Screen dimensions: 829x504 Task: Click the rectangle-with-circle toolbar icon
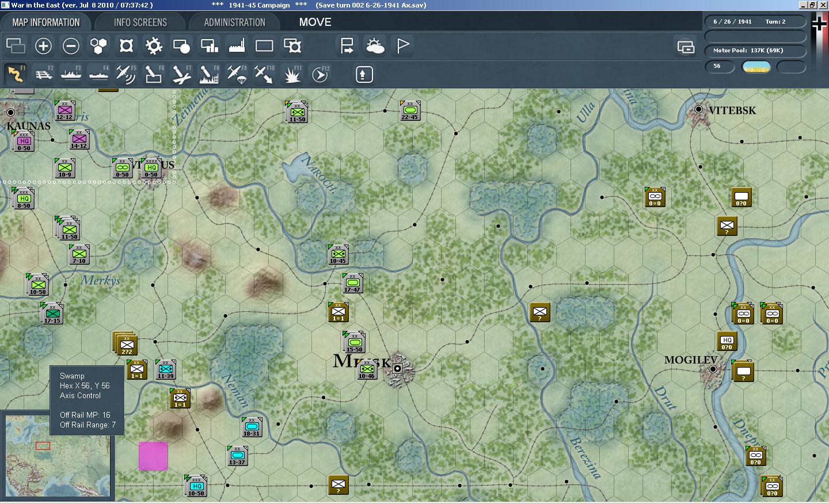[x=181, y=46]
